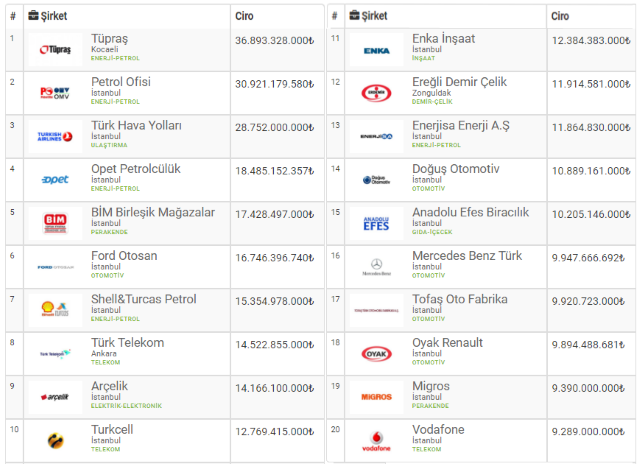Select the BİM red logo icon

[x=55, y=223]
